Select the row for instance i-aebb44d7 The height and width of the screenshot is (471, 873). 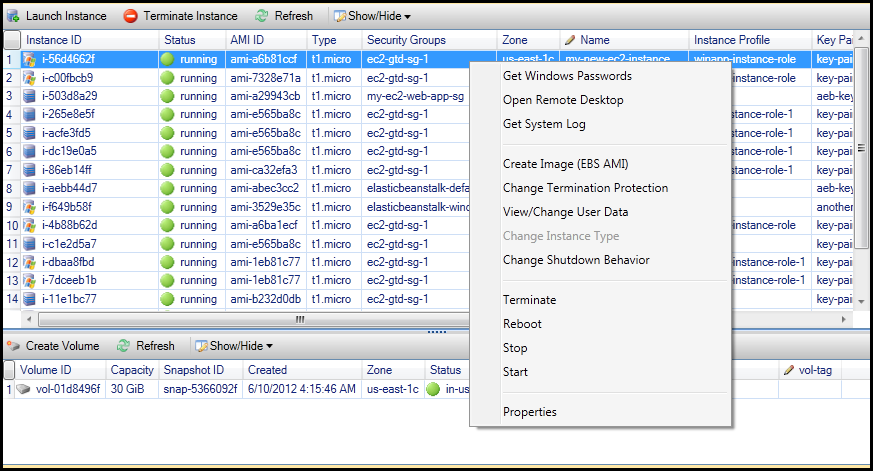click(x=70, y=188)
